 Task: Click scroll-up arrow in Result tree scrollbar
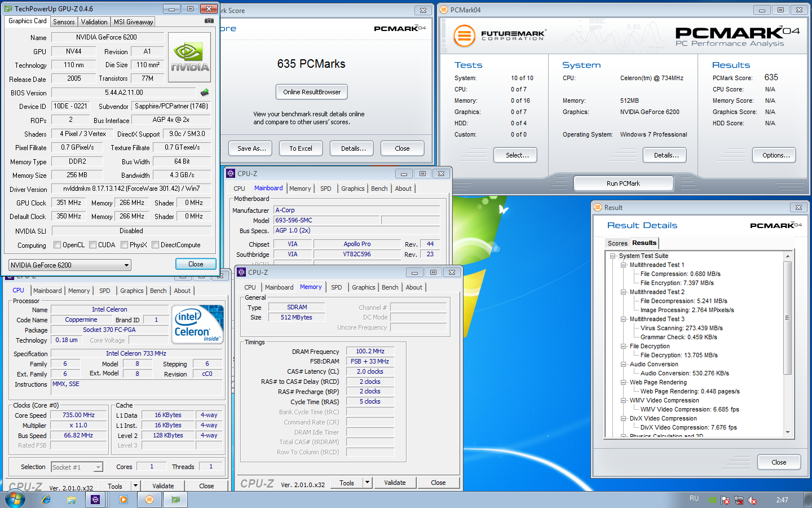(x=788, y=256)
